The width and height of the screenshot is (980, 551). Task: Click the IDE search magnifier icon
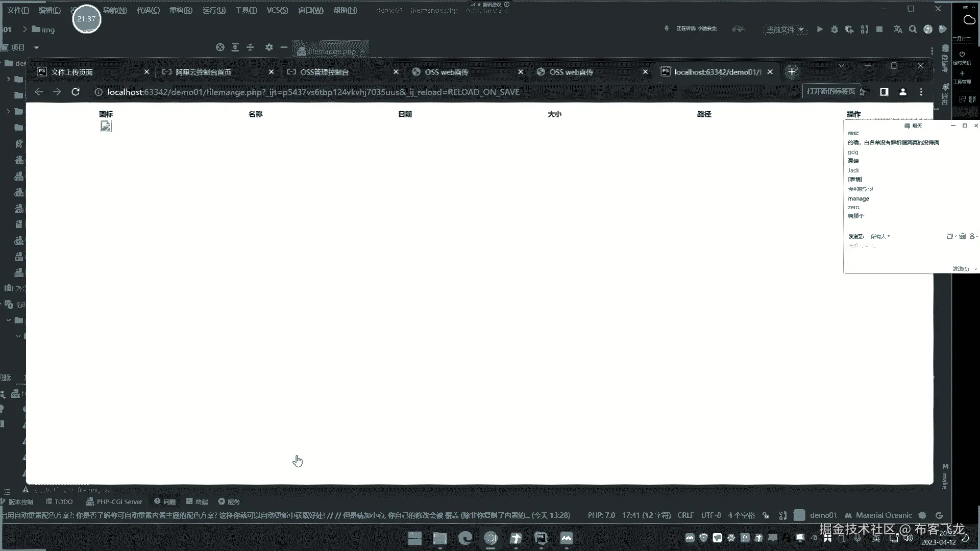[x=913, y=30]
